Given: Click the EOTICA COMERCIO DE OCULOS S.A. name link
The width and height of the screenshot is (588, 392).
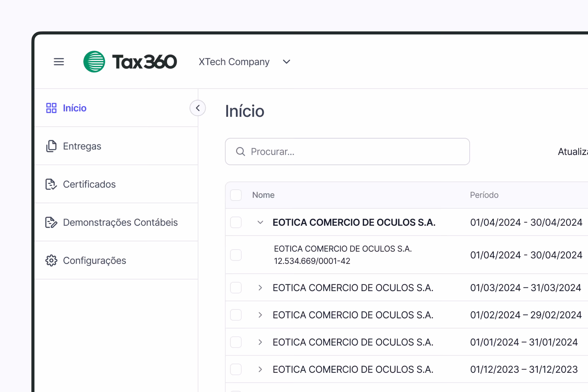Looking at the screenshot, I should pos(354,222).
